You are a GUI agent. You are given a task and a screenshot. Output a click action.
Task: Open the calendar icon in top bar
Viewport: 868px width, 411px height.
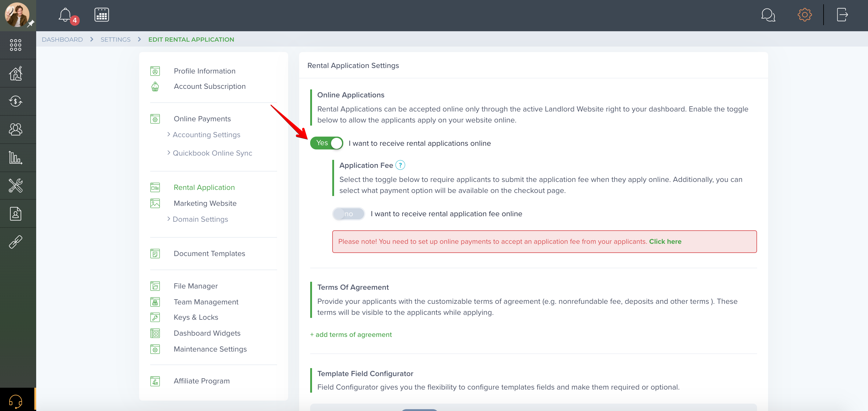click(101, 15)
